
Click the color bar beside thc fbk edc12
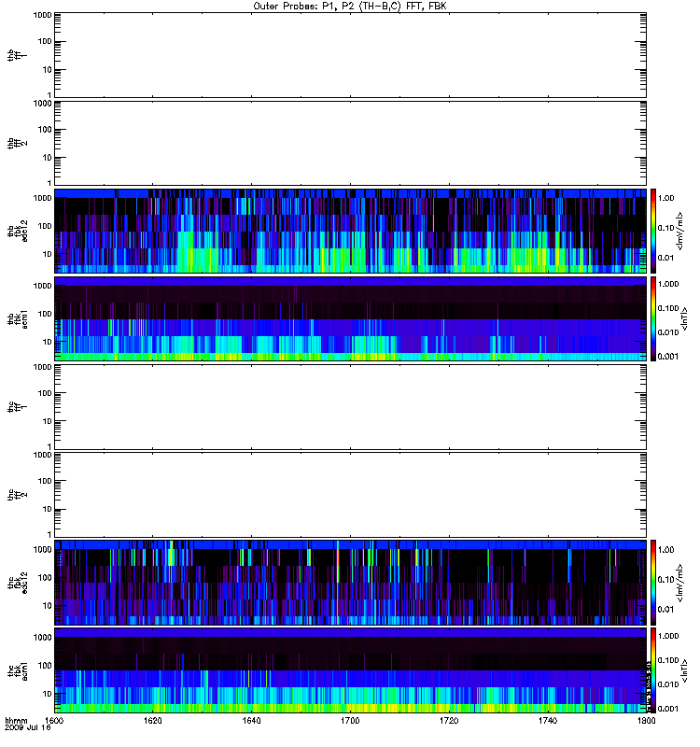tap(652, 583)
